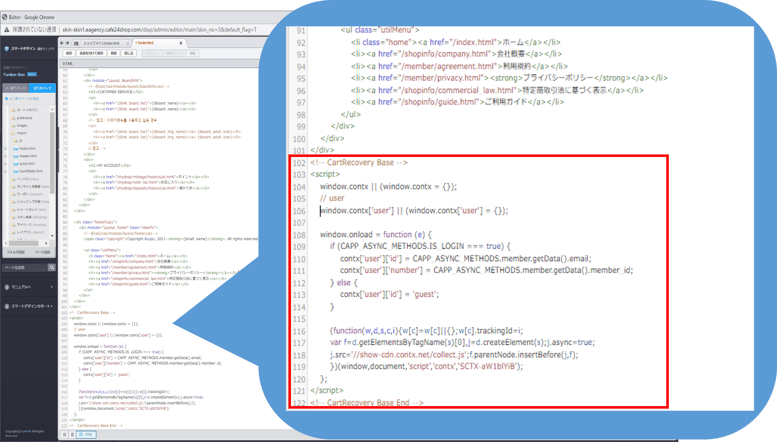Click the Chrome address bar URL
The image size is (777, 442).
(160, 29)
